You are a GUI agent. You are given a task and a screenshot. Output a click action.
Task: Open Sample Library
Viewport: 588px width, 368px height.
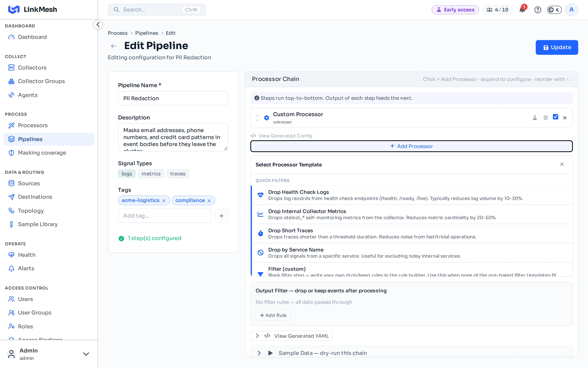point(49,224)
